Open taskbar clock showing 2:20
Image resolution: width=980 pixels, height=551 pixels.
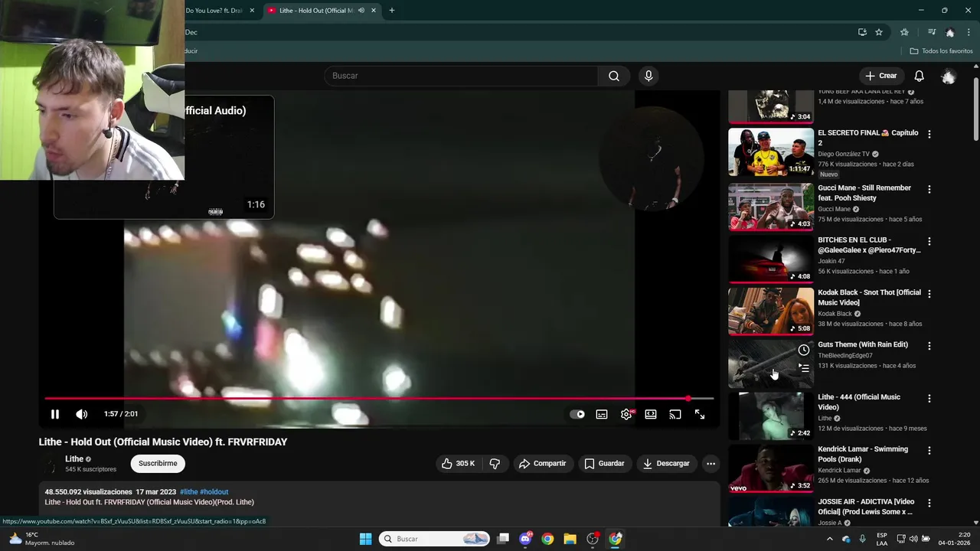pyautogui.click(x=953, y=539)
